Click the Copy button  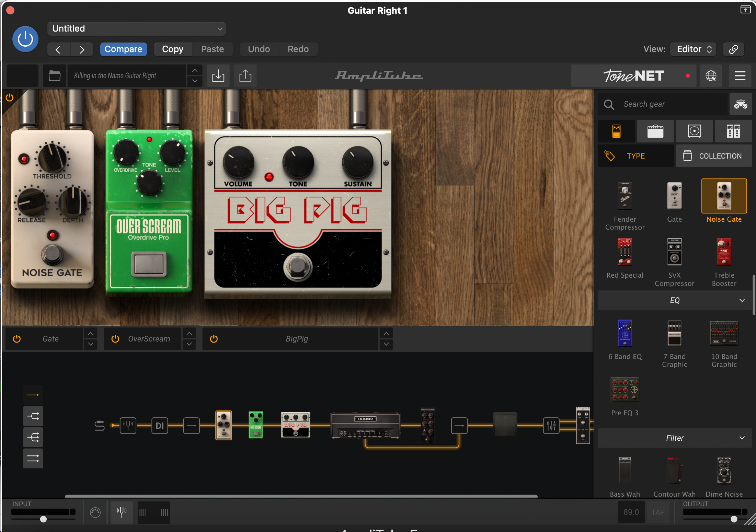[x=173, y=49]
